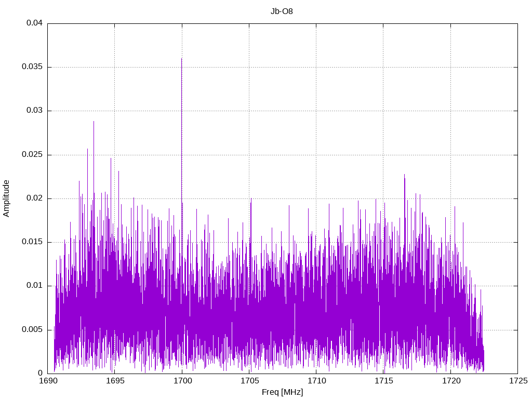Select the 1725 x-axis tick label
532x399 pixels.
tap(517, 381)
